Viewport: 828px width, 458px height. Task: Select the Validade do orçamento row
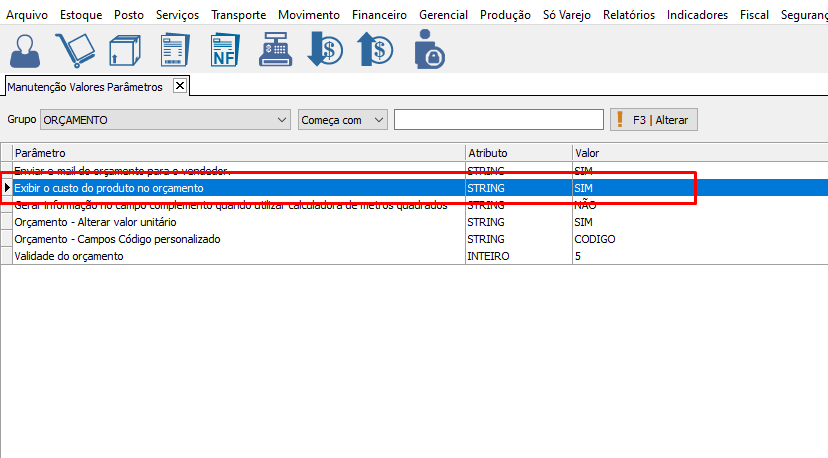click(69, 256)
